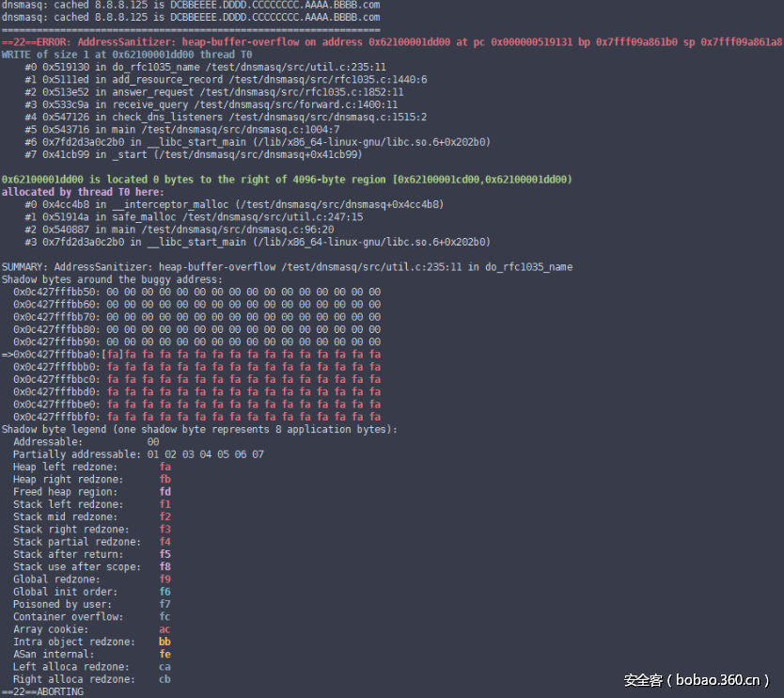784x698 pixels.
Task: Click the ==22==ABORTING line
Action: pyautogui.click(x=42, y=691)
